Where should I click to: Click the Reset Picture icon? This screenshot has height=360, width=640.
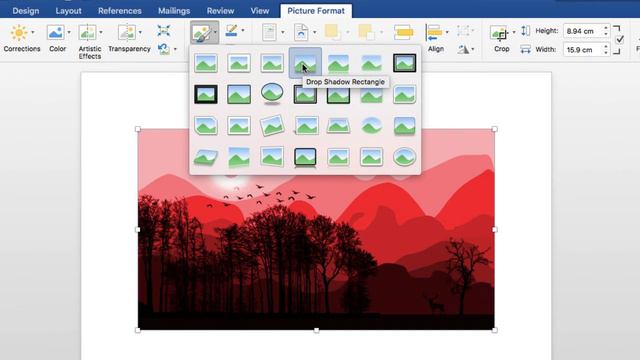(164, 49)
